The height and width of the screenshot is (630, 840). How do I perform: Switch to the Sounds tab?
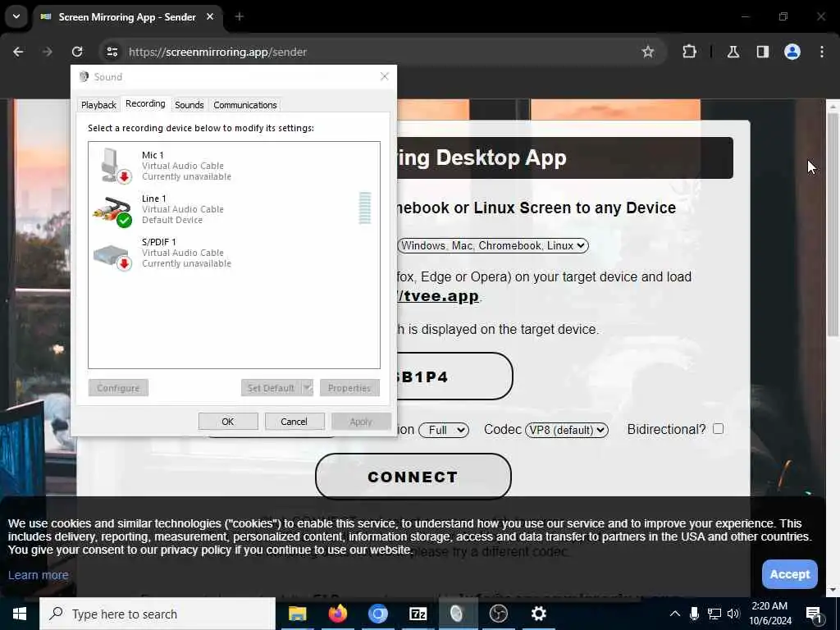[189, 105]
